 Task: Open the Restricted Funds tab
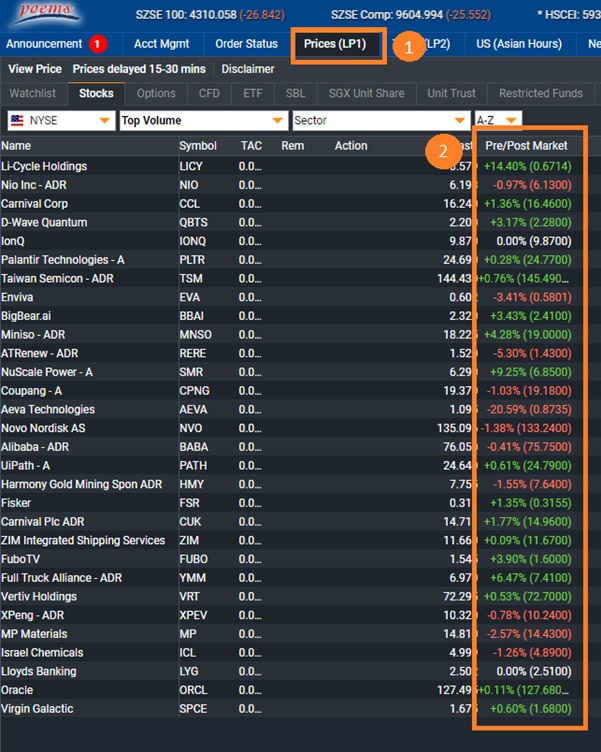[541, 94]
